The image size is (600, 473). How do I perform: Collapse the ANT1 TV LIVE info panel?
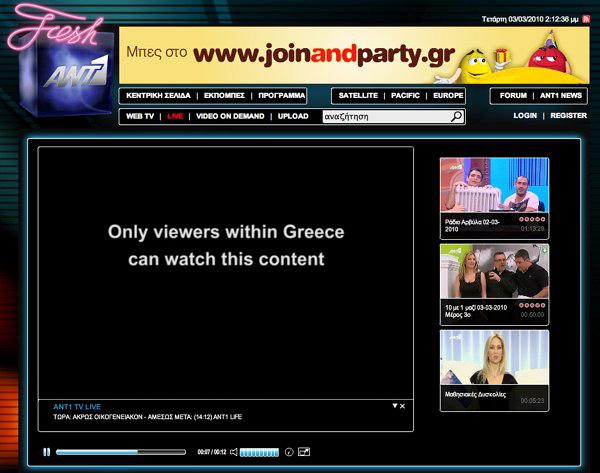tap(394, 406)
